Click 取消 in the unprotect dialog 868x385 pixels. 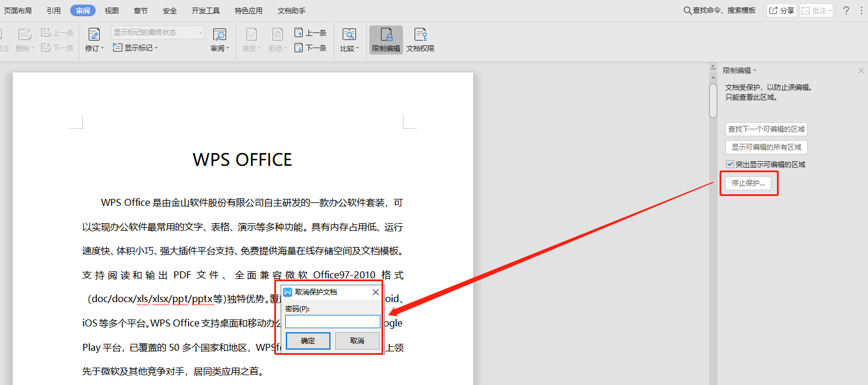pyautogui.click(x=357, y=341)
